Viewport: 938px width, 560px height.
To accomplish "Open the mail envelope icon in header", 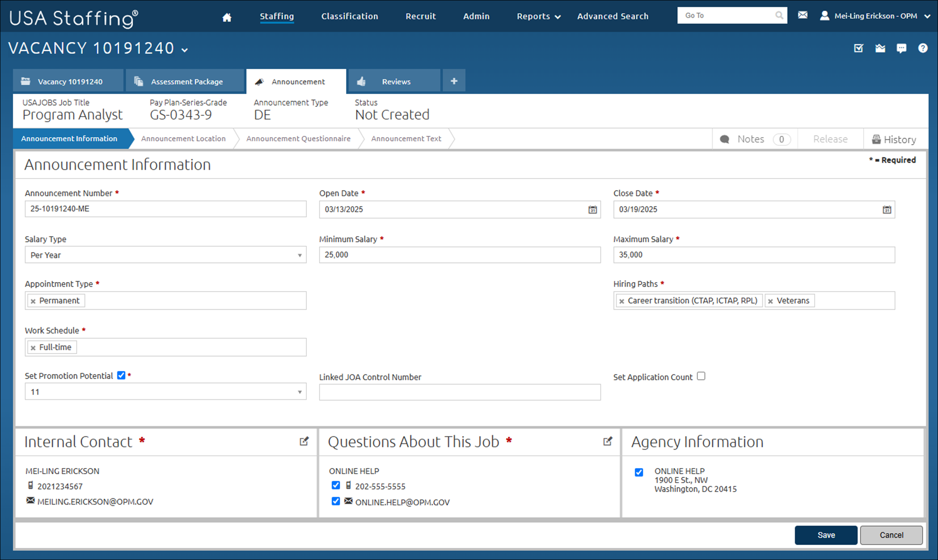I will (802, 15).
